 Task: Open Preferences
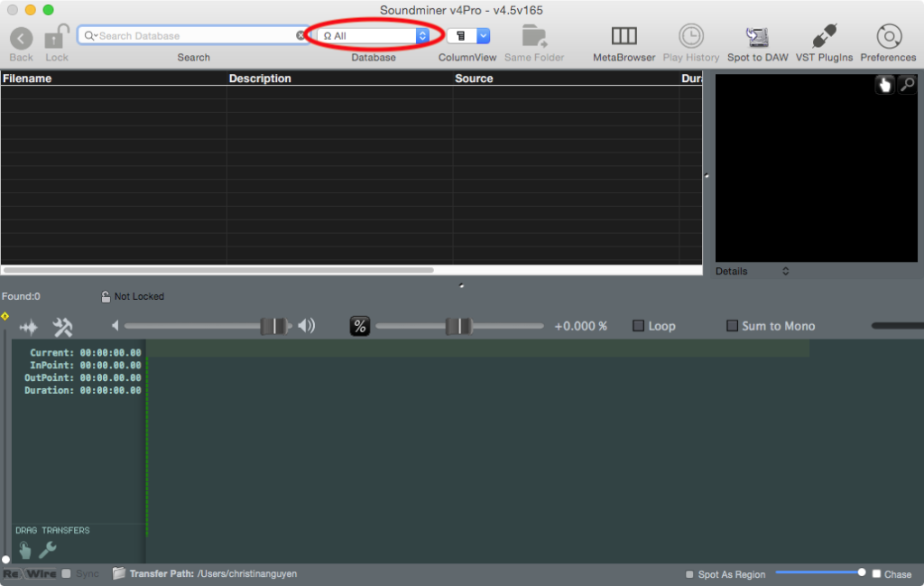(889, 36)
